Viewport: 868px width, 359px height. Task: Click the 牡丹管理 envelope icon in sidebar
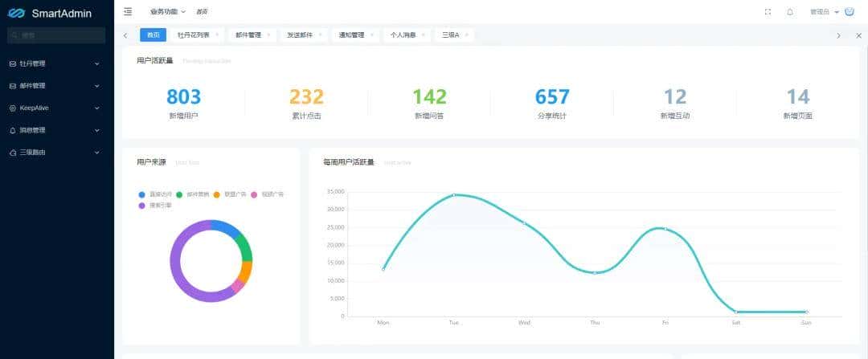(13, 64)
